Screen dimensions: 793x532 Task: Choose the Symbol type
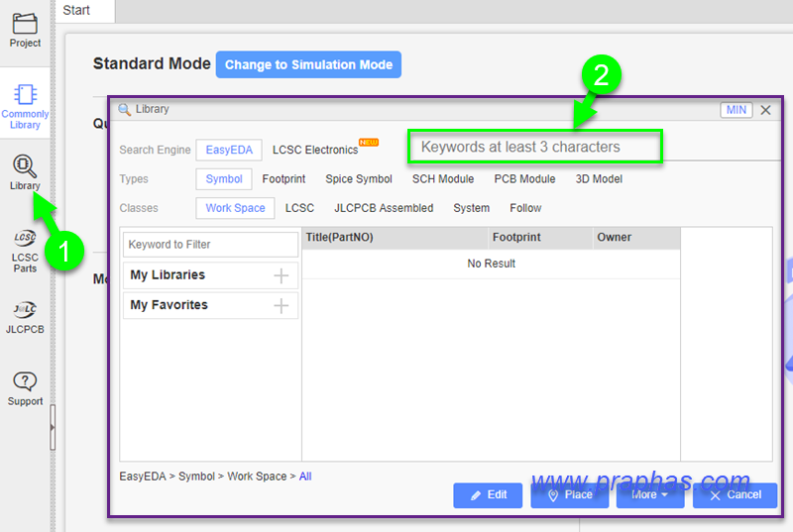224,179
